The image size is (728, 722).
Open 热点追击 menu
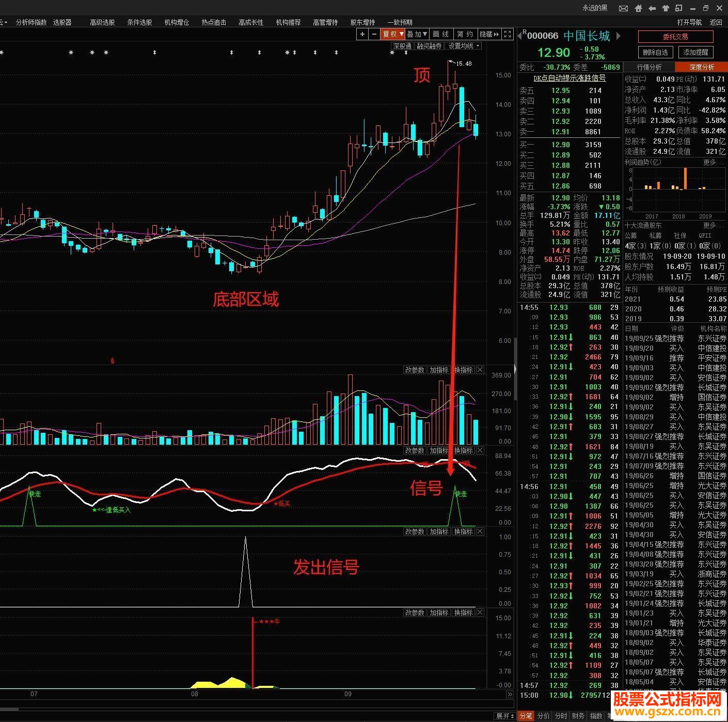(x=214, y=22)
